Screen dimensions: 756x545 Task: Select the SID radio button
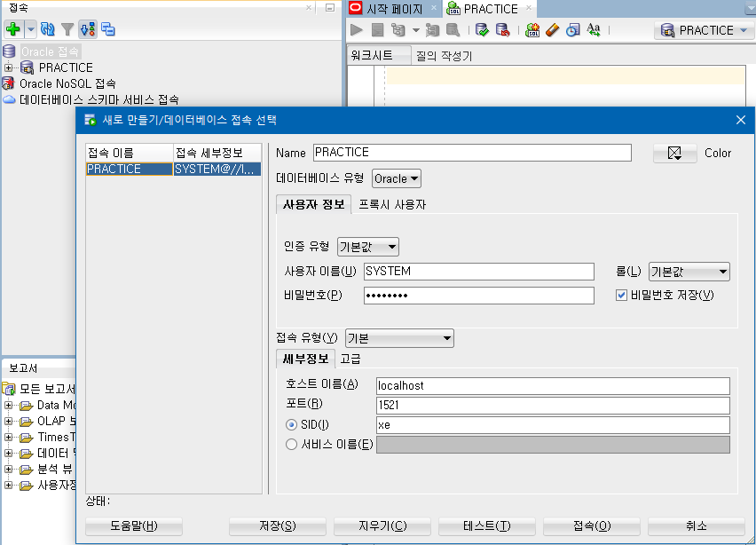click(x=291, y=424)
